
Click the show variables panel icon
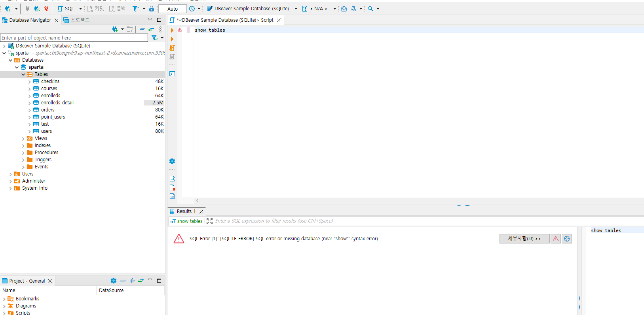click(x=172, y=196)
